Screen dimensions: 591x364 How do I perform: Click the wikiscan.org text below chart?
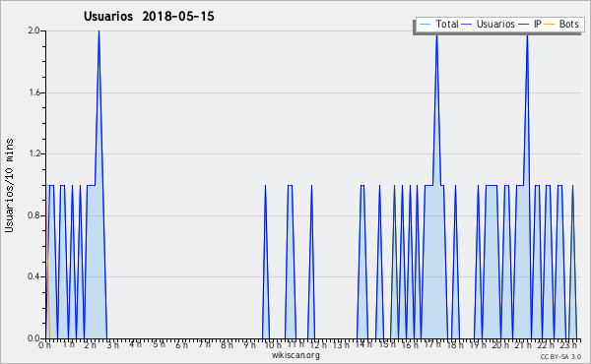point(295,355)
